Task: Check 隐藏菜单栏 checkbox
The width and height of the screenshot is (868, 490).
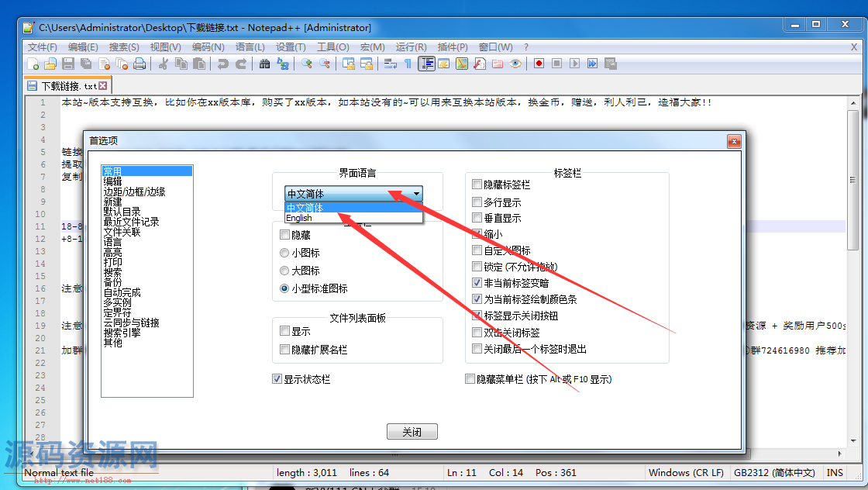Action: tap(470, 379)
